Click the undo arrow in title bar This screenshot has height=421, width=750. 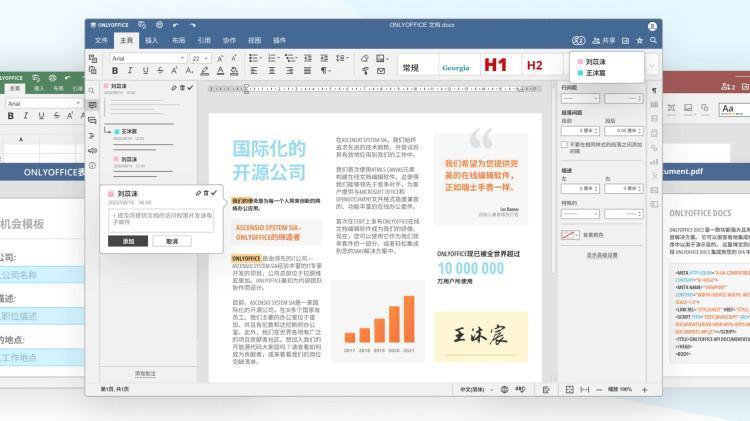176,25
